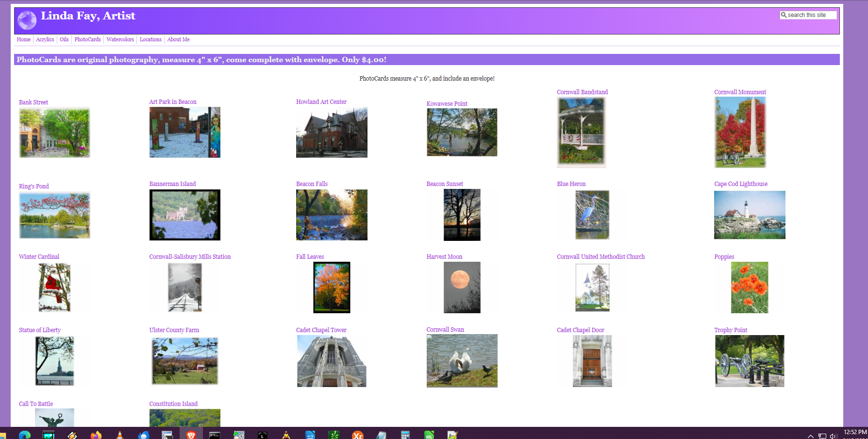Open the Cornwall-Salisbury Mills Station link
Viewport: 868px width, 439px height.
190,257
